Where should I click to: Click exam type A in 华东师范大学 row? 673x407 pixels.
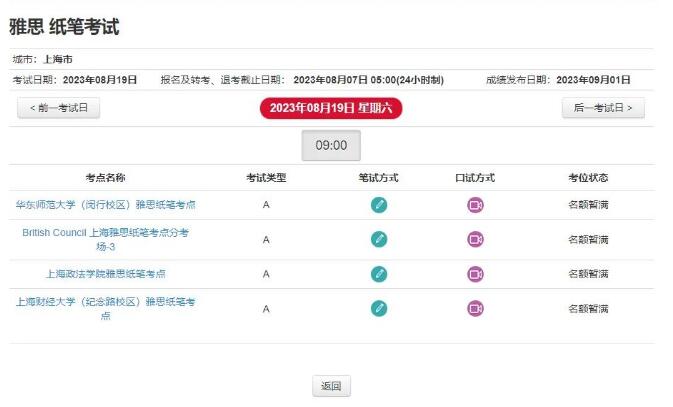266,205
